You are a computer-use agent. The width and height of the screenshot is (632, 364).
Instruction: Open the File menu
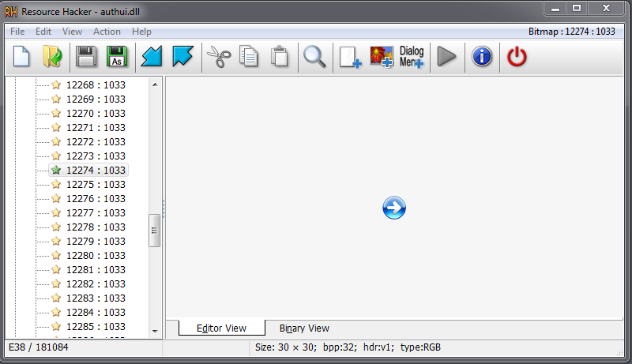[x=17, y=32]
